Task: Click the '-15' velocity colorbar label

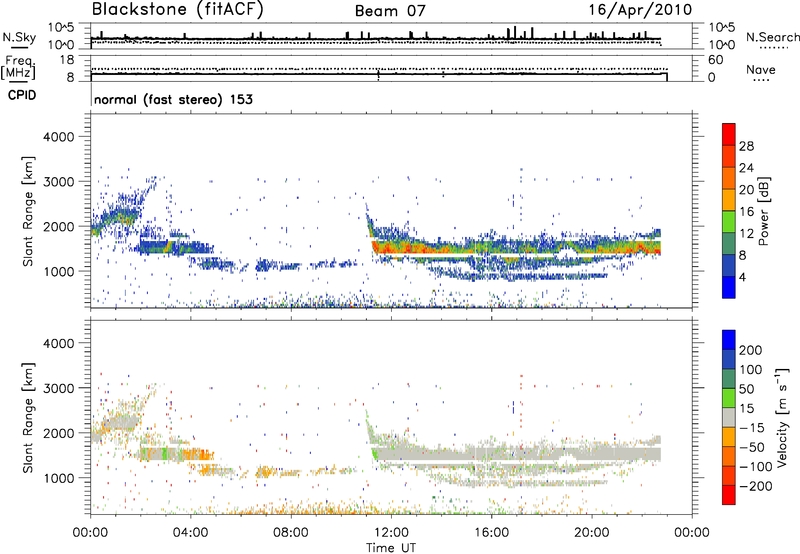Action: click(x=752, y=427)
